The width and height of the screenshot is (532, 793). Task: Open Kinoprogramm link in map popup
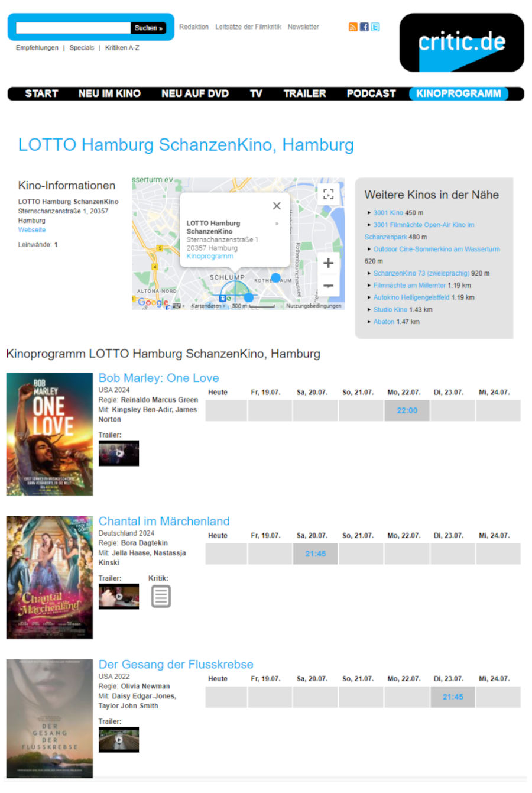[x=210, y=257]
